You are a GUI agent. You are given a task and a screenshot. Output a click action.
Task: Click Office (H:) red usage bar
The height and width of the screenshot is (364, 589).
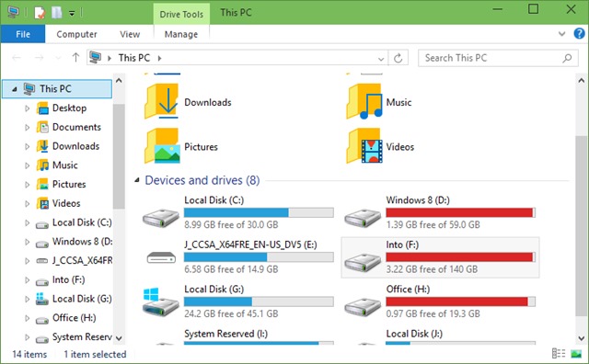460,301
